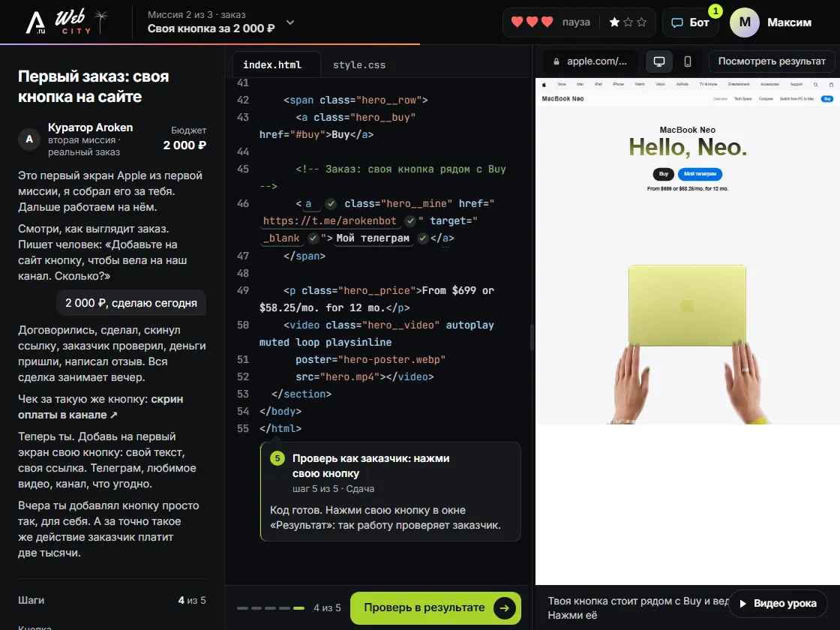Screen dimensions: 840x630
Task: Click the search icon in preview nav
Action: (x=815, y=84)
